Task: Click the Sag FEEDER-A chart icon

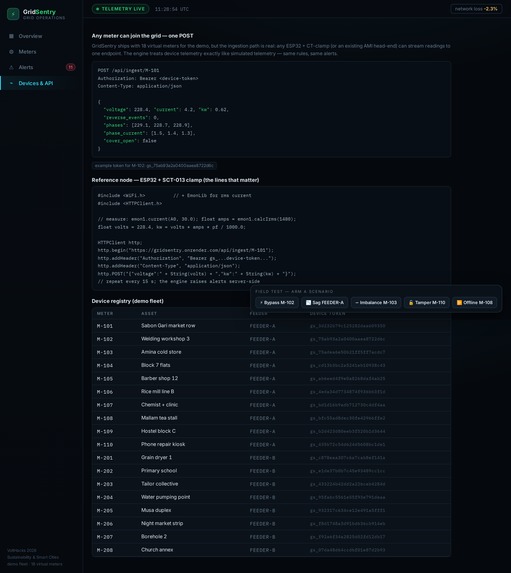Action: tap(308, 303)
